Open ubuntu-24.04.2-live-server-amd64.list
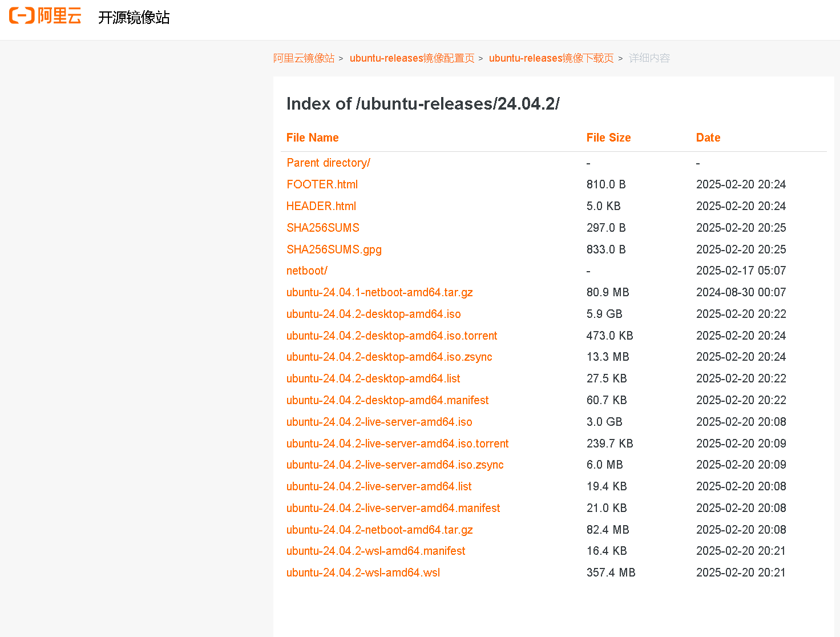840x637 pixels. click(x=379, y=486)
